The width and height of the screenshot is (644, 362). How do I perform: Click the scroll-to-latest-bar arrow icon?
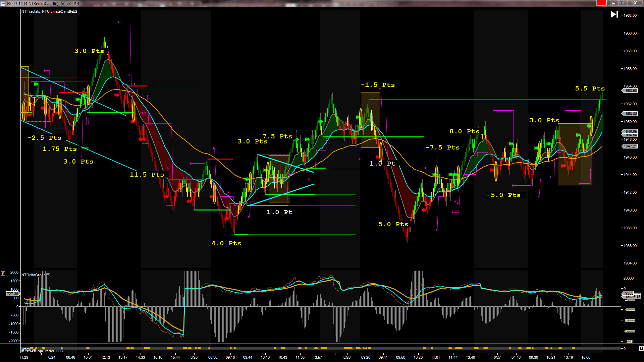pos(614,14)
